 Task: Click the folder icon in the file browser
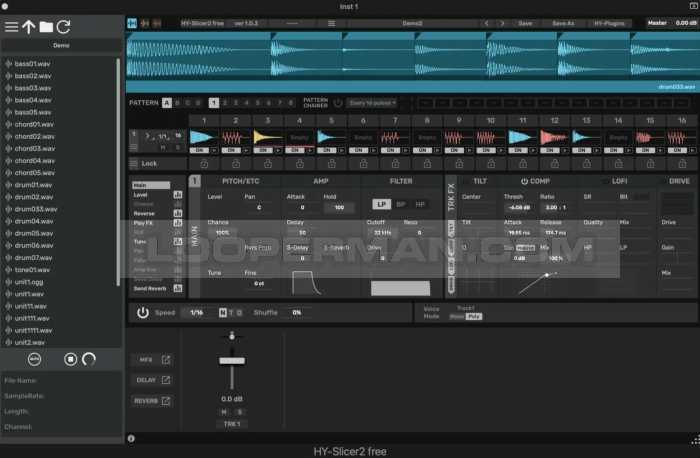(47, 27)
